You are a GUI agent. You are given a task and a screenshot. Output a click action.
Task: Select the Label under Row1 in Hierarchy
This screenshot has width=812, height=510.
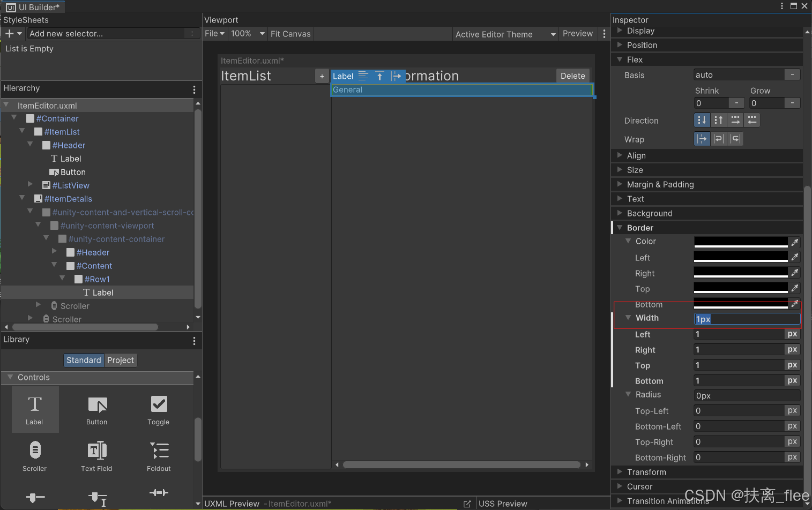click(102, 292)
